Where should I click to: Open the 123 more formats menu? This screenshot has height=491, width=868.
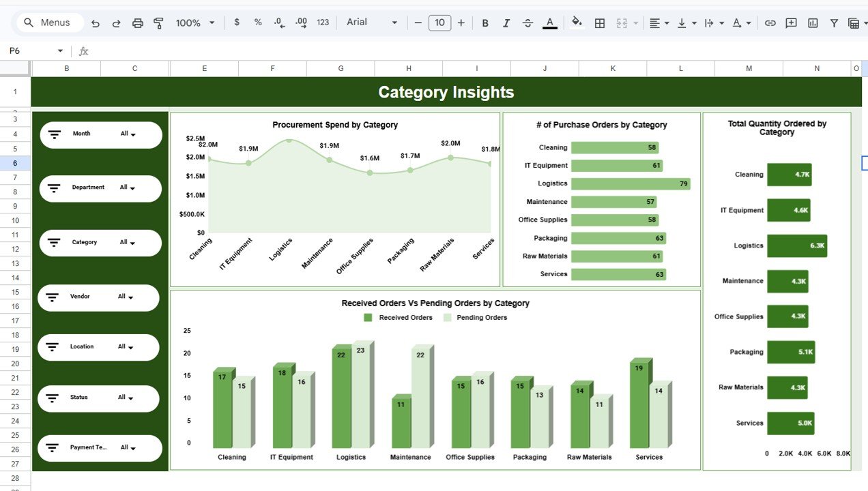322,23
